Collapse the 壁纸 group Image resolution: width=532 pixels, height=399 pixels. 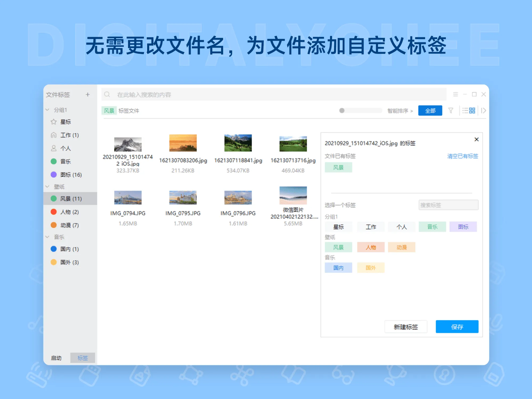tap(47, 187)
